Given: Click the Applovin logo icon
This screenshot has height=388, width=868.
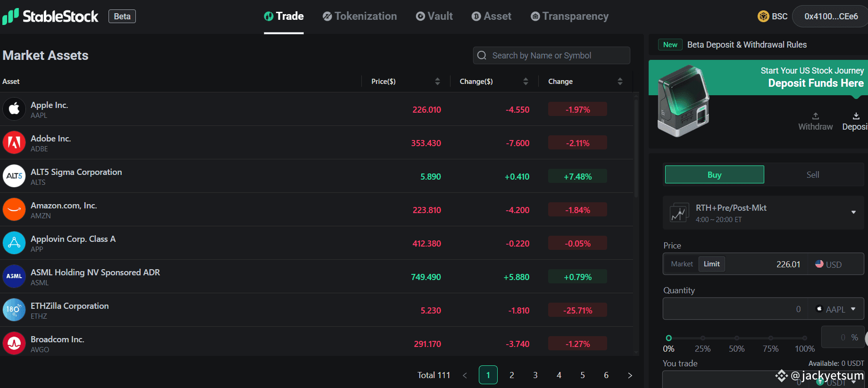Looking at the screenshot, I should [14, 243].
